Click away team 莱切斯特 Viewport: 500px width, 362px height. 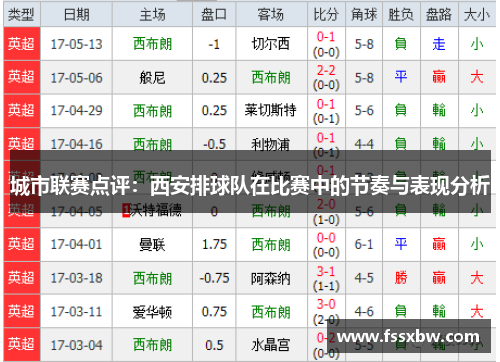(271, 110)
